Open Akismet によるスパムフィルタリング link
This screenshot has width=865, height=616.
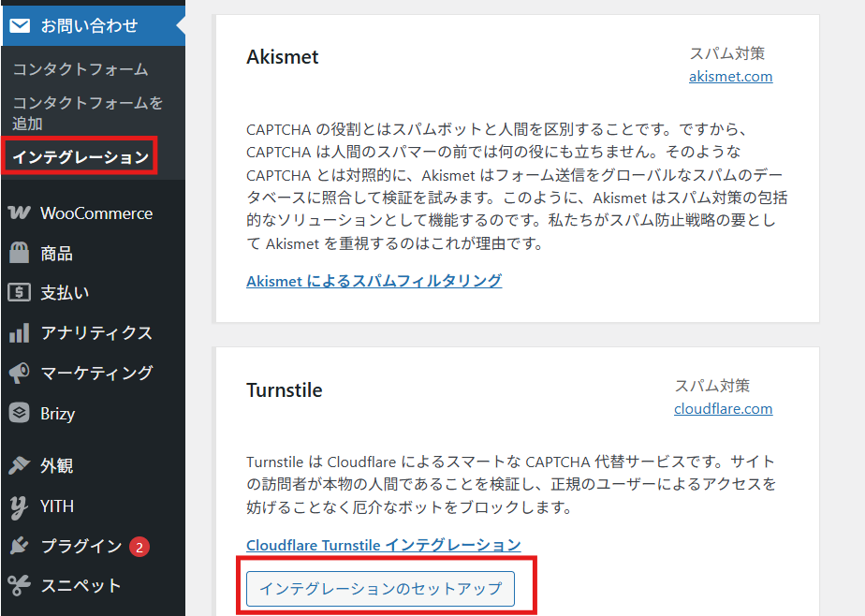tap(374, 281)
